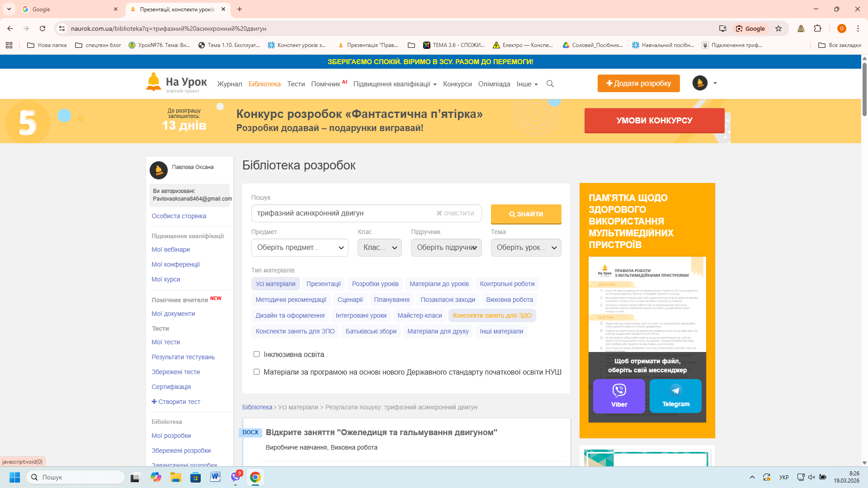
Task: Click the На Урок bell logo
Action: pos(154,82)
